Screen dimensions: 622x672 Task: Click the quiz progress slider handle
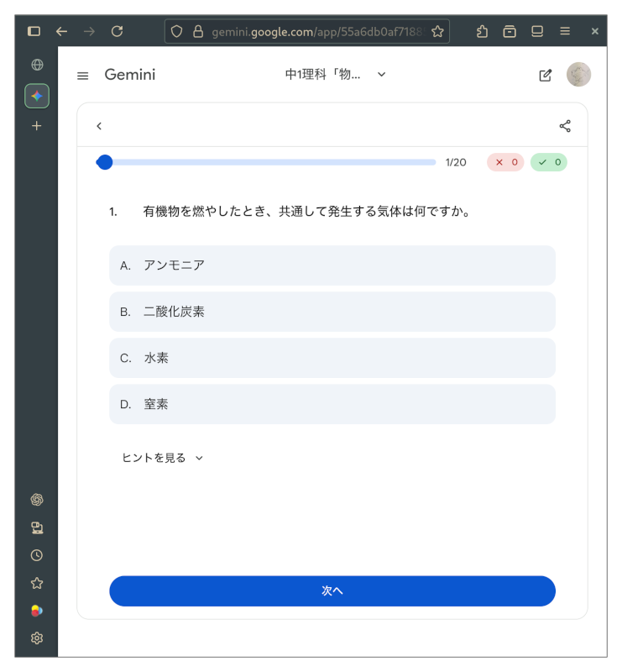105,162
